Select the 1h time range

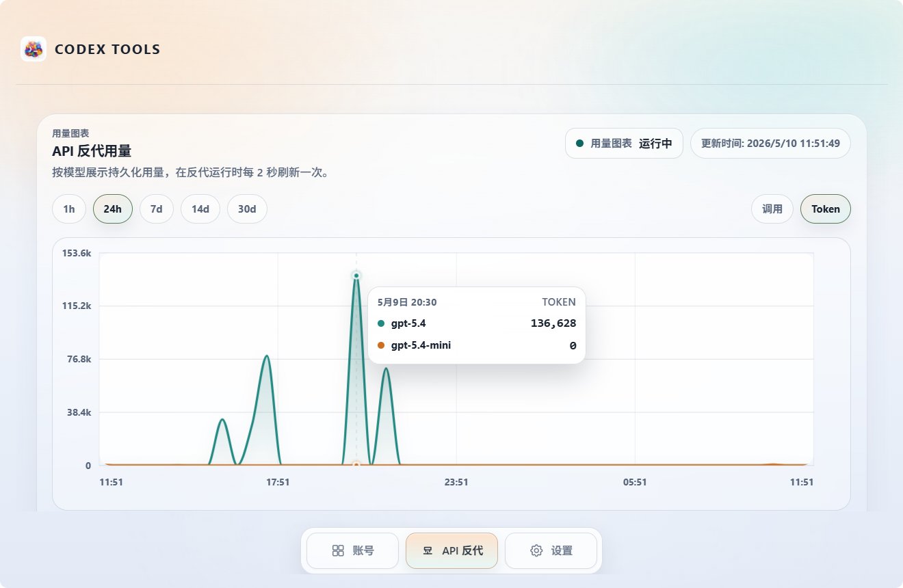(x=69, y=209)
